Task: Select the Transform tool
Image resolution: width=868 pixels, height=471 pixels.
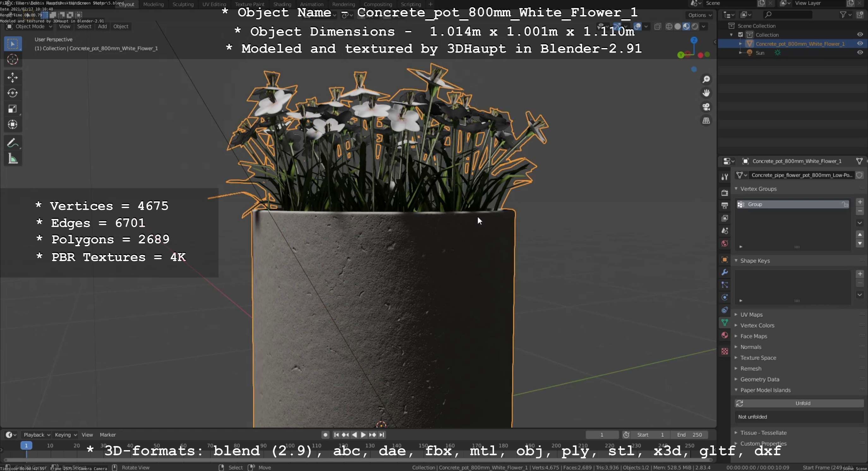Action: point(13,125)
